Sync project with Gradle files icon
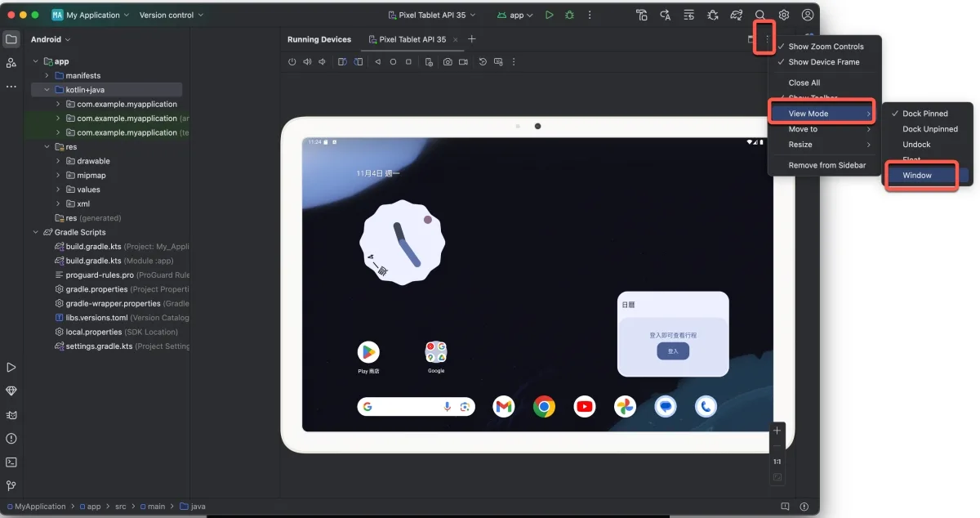This screenshot has height=518, width=980. coord(737,15)
